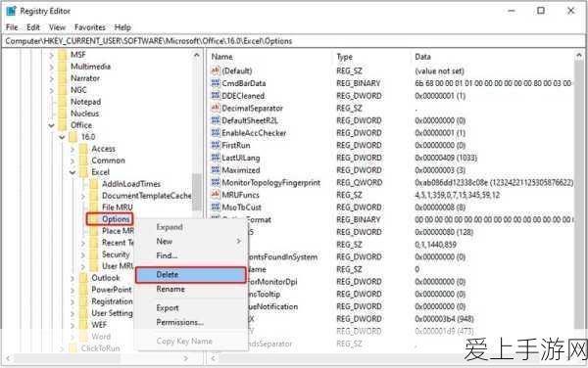Click the Outlook folder icon
Image resolution: width=588 pixels, height=368 pixels.
(83, 278)
